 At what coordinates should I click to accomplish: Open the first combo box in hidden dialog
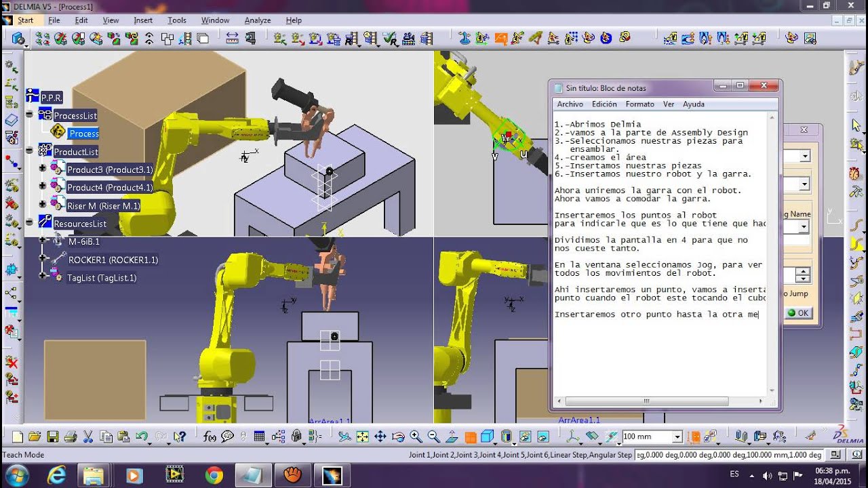(x=805, y=157)
